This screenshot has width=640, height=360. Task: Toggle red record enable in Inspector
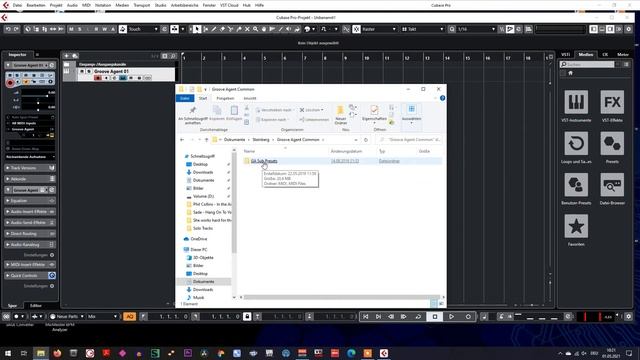(10, 83)
